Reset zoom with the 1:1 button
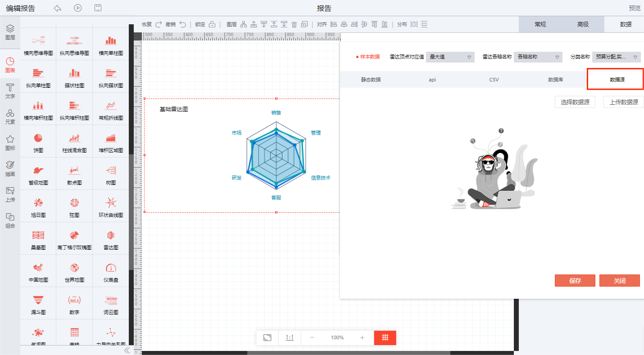 pos(290,337)
